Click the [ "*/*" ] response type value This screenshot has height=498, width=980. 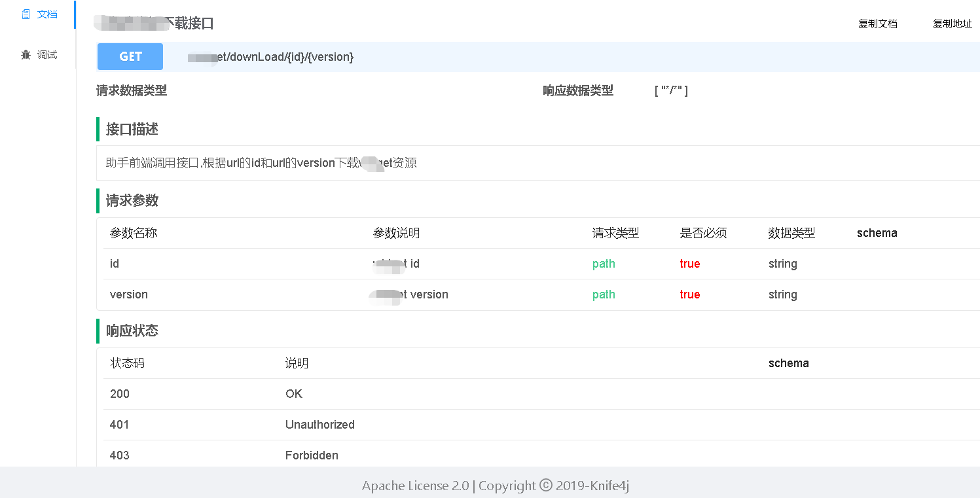pyautogui.click(x=671, y=91)
